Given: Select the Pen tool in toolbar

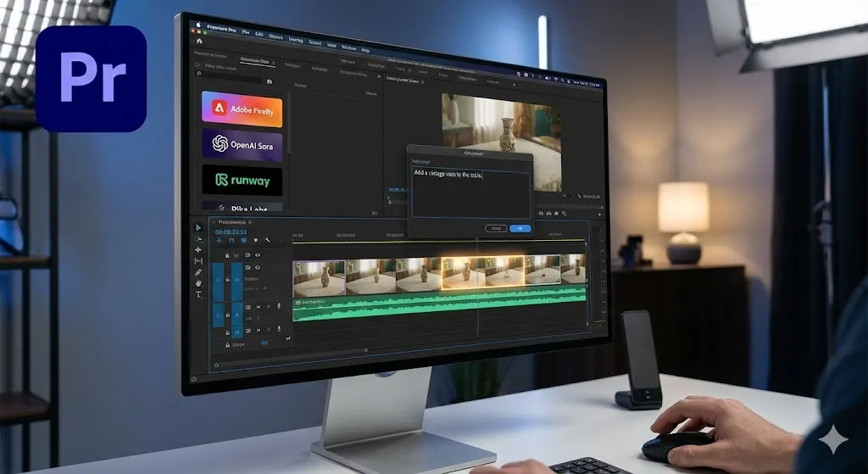Looking at the screenshot, I should click(x=198, y=272).
